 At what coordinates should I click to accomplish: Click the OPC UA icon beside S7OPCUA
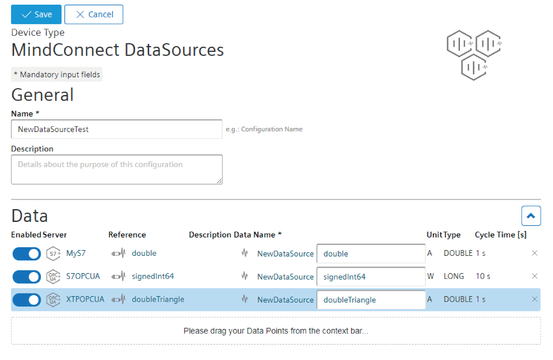53,276
